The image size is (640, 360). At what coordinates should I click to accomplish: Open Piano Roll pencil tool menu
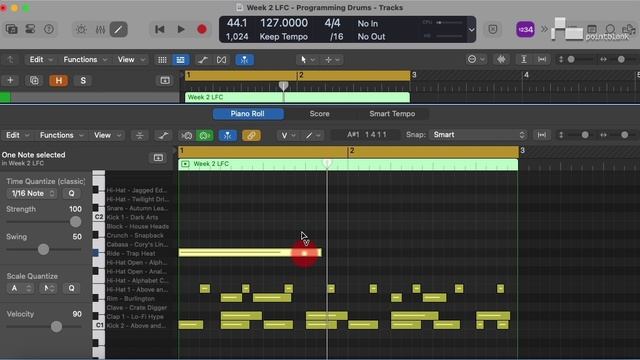[313, 135]
